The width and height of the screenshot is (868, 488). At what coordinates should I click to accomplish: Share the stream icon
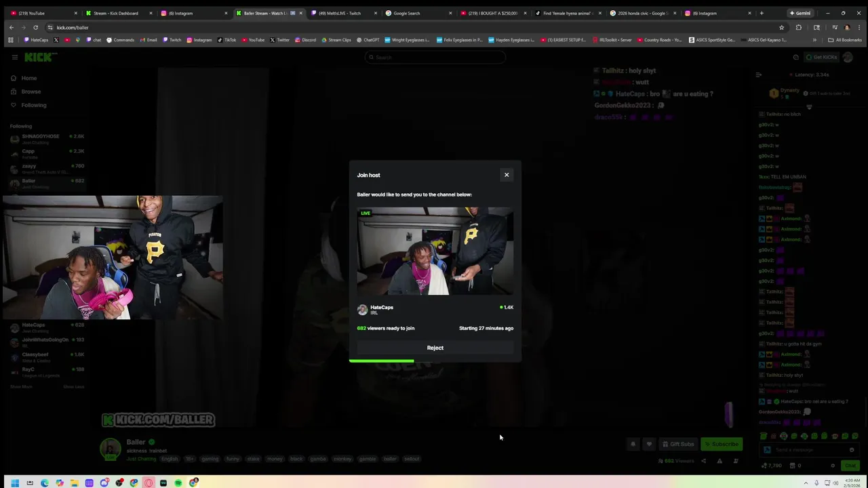pos(703,461)
